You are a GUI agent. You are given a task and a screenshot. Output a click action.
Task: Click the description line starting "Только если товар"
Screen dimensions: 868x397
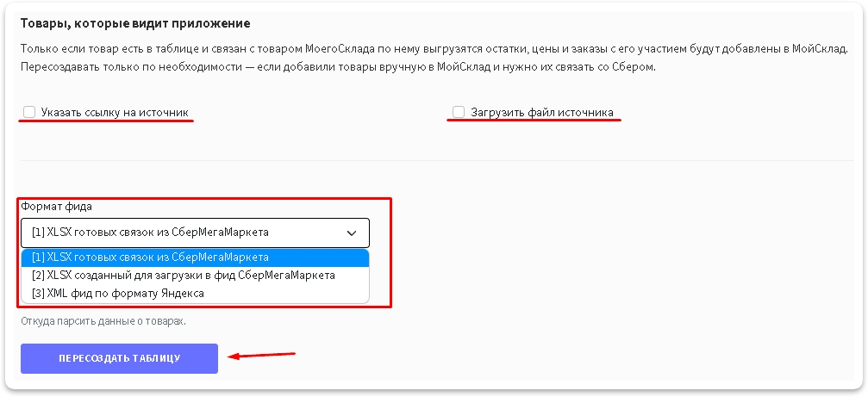pyautogui.click(x=434, y=49)
